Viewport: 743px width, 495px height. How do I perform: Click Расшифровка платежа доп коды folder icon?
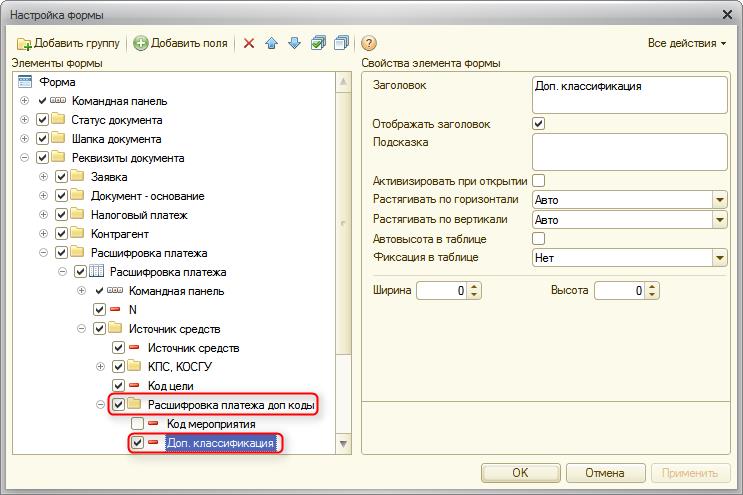click(x=134, y=404)
